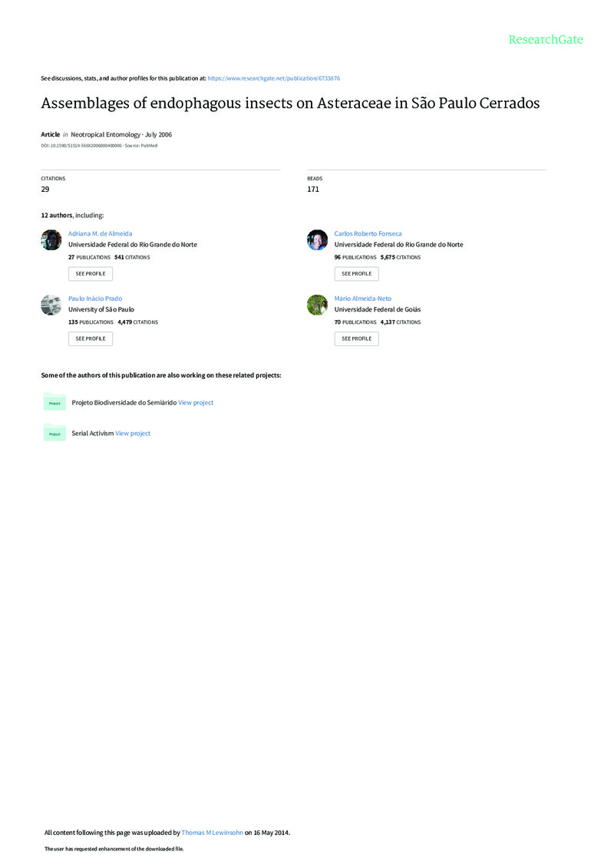View project link for Serial Activism
This screenshot has height=868, width=614.
point(133,434)
